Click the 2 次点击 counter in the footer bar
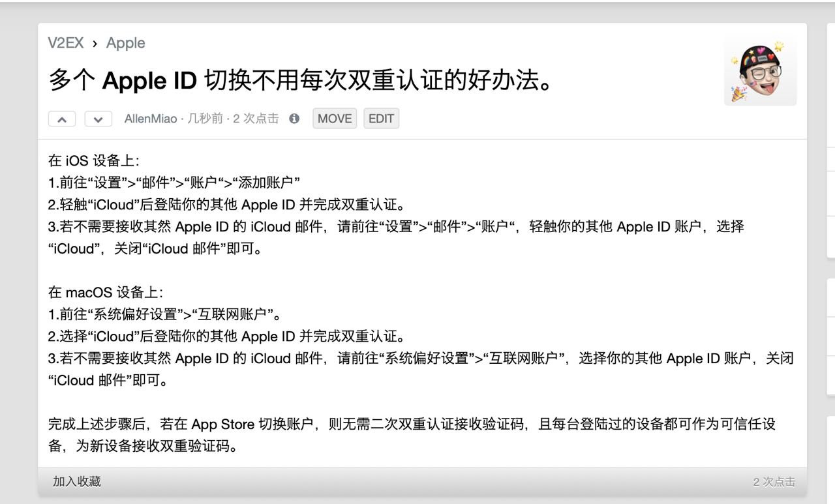Image resolution: width=835 pixels, height=504 pixels. [776, 481]
